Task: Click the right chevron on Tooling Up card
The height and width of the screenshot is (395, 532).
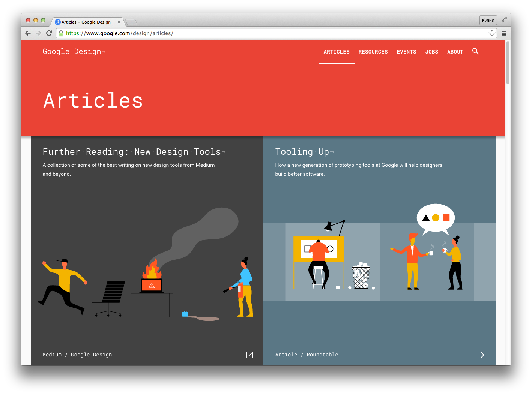Action: (x=482, y=355)
